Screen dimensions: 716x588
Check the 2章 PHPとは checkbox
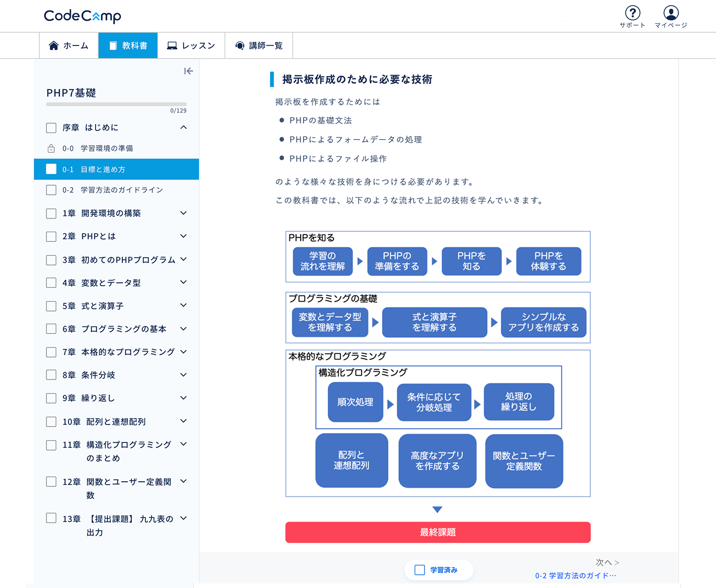(x=51, y=236)
